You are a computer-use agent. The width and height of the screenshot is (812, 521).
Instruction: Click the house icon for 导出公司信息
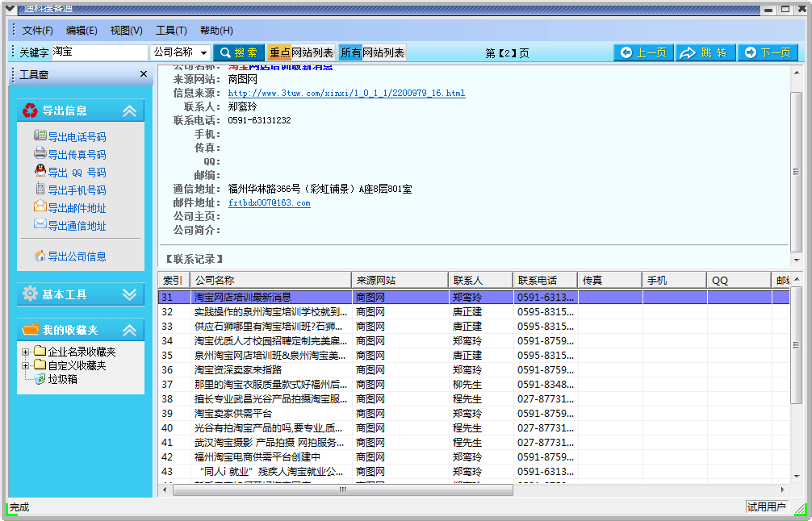tap(40, 256)
